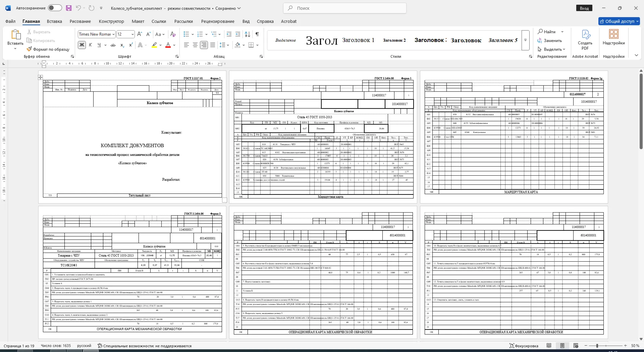
Task: Click the sort A-Z icon
Action: (x=248, y=34)
